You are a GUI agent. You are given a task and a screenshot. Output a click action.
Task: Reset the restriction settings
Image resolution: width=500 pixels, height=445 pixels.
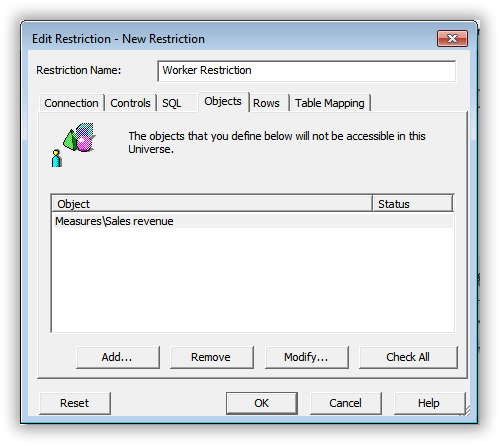75,403
